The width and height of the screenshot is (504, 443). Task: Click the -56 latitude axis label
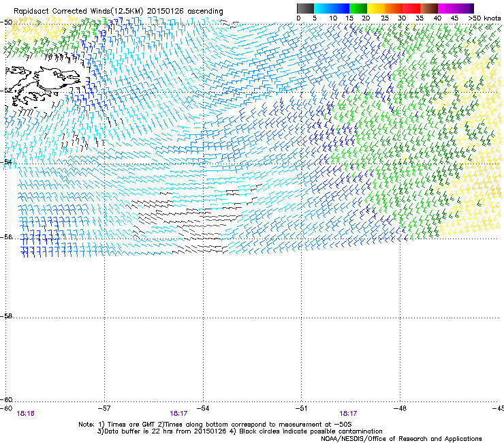point(6,236)
